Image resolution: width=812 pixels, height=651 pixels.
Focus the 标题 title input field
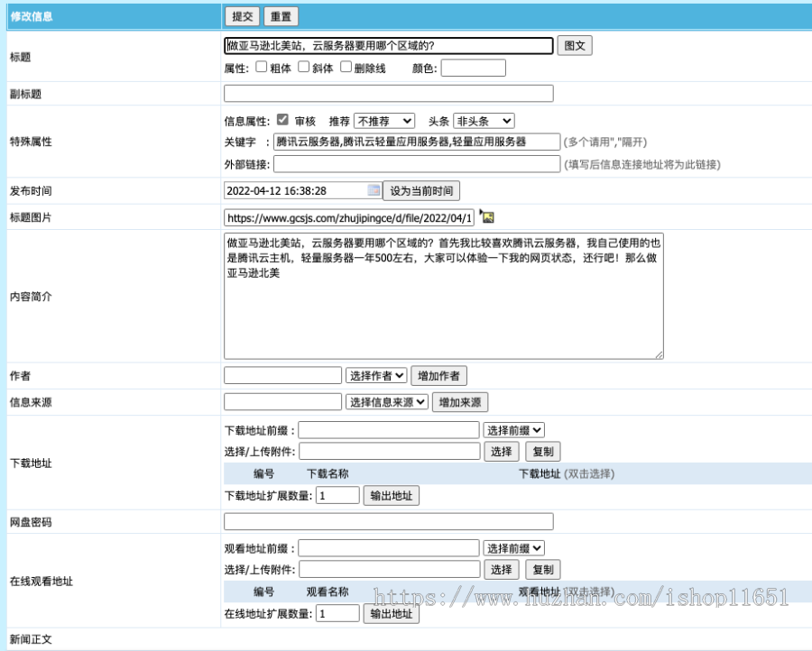(x=389, y=46)
